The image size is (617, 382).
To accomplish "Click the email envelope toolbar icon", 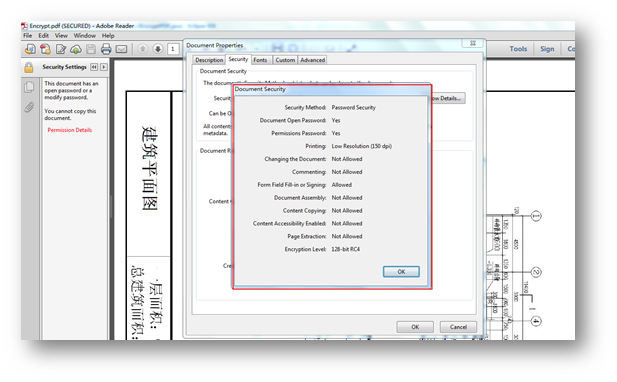I will click(x=121, y=49).
